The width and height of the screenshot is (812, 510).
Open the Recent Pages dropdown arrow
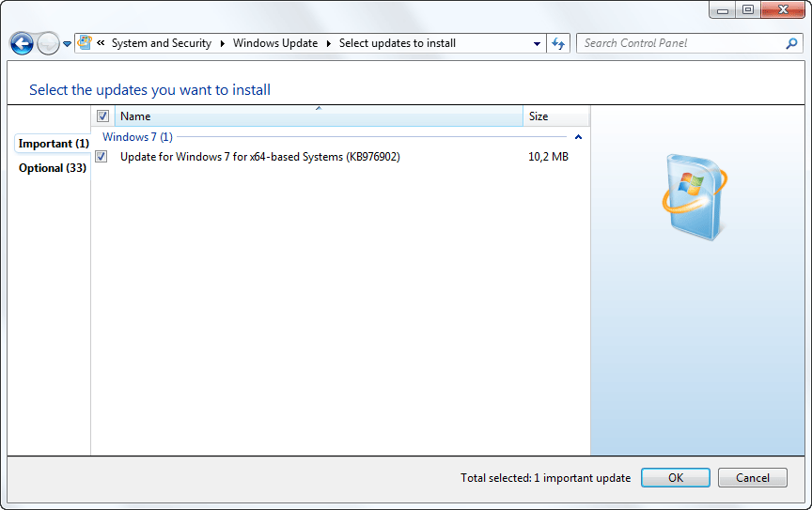(67, 44)
